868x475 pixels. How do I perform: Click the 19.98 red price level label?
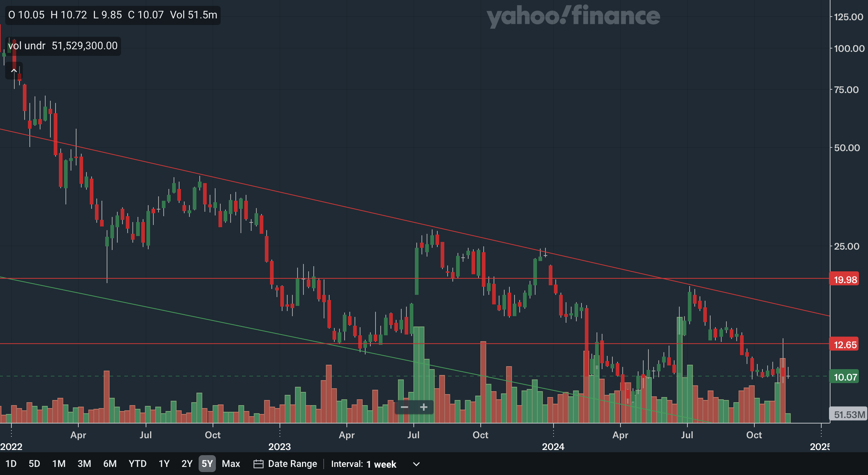(844, 280)
